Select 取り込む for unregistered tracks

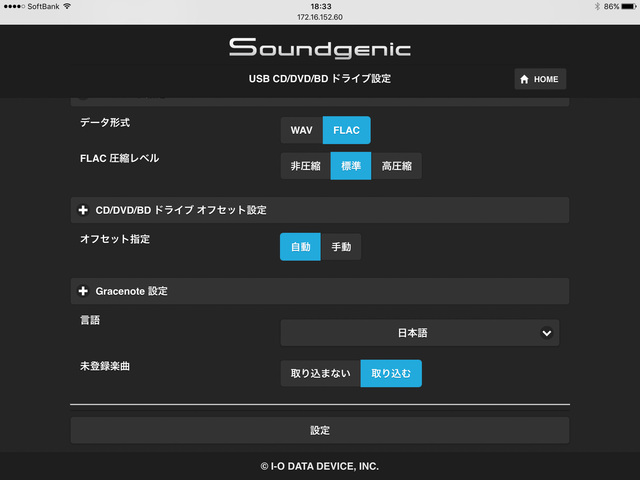[x=391, y=373]
